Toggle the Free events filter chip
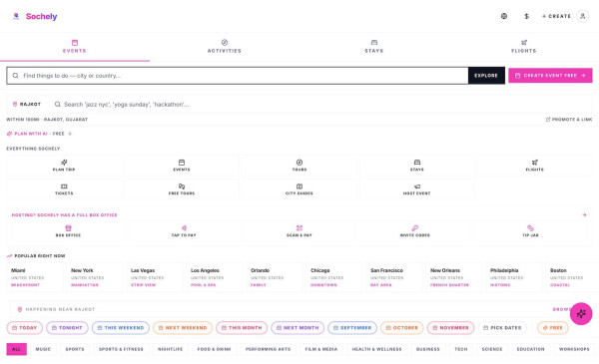This screenshot has height=364, width=599. click(553, 328)
